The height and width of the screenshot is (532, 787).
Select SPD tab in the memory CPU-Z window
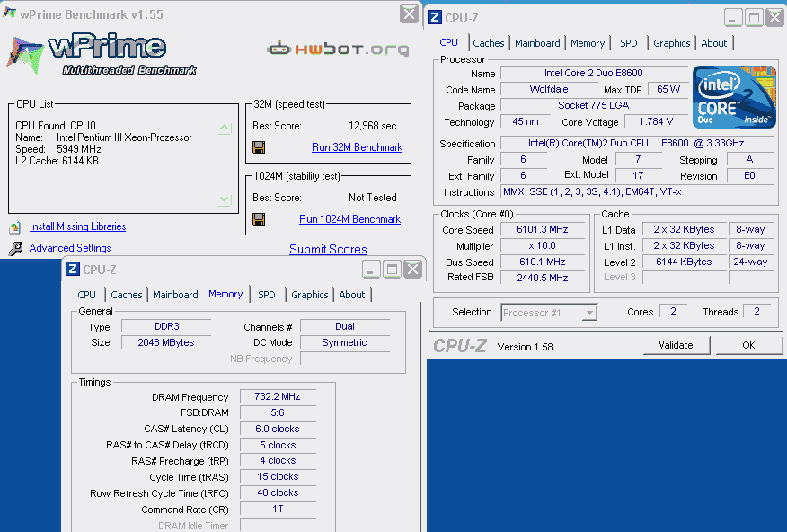pos(267,295)
